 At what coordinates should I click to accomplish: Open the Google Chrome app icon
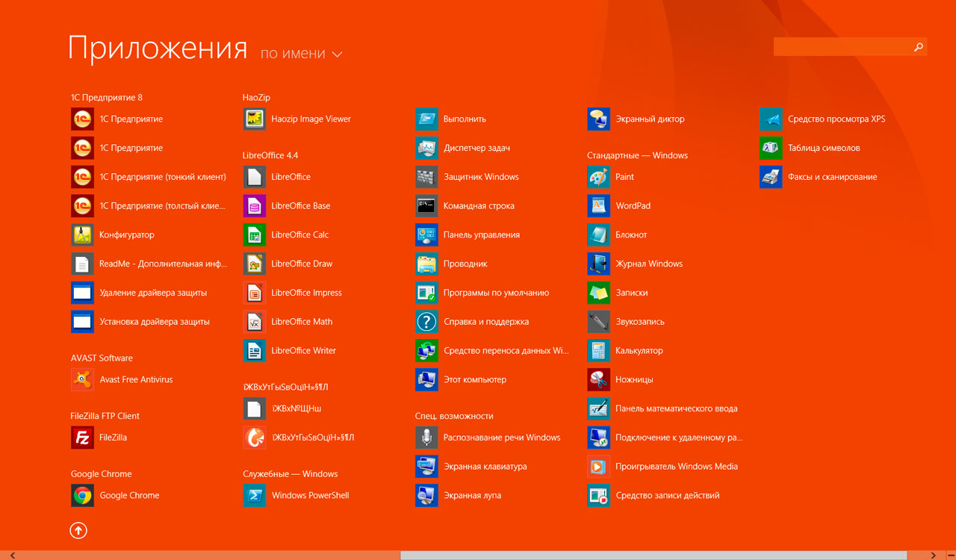click(82, 496)
